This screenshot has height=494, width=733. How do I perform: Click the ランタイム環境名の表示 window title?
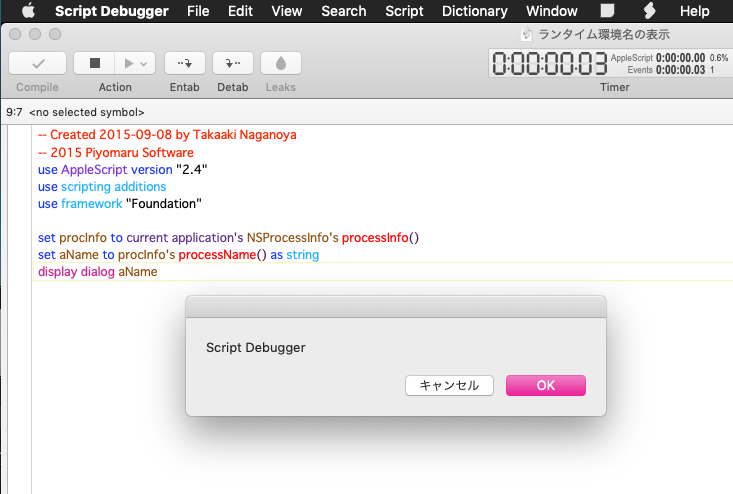click(604, 34)
